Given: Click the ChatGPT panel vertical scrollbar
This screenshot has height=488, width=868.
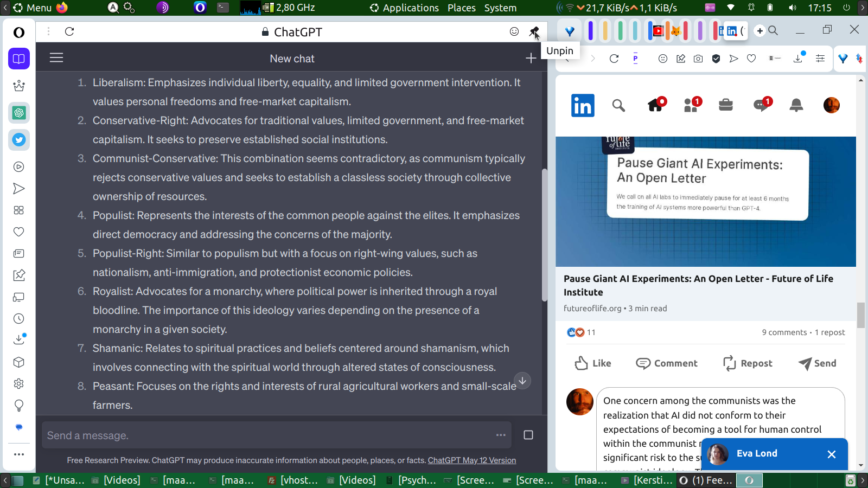Looking at the screenshot, I should point(544,235).
